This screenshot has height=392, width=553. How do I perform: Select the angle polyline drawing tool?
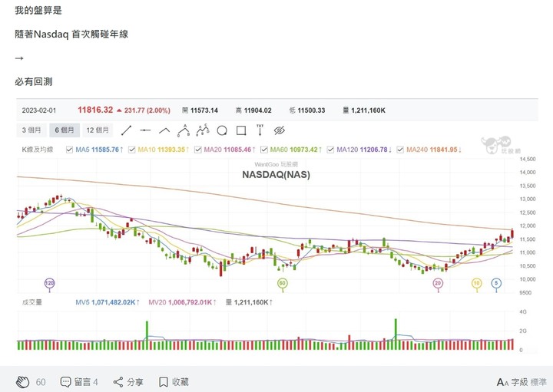point(164,130)
